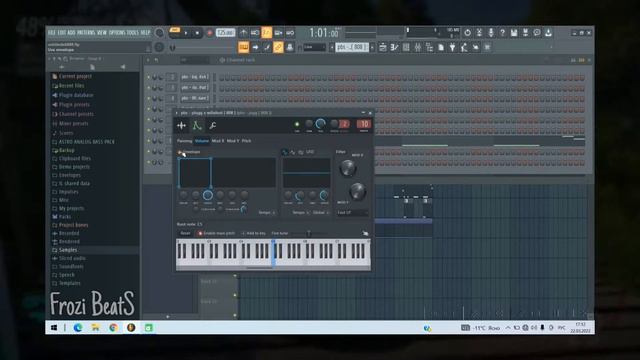This screenshot has height=360, width=640.
Task: Open the plugin editor icon in channel settings
Action: 182,126
